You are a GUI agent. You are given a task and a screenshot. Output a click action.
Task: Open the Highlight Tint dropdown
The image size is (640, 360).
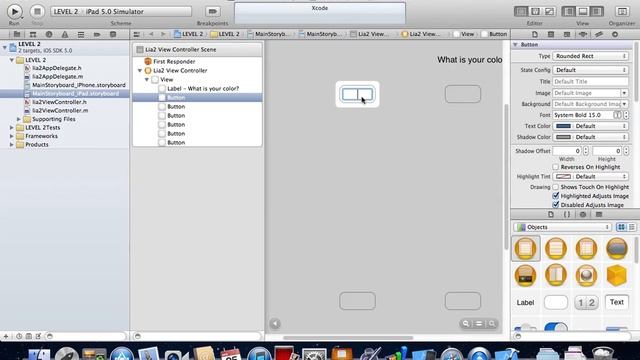(x=590, y=177)
